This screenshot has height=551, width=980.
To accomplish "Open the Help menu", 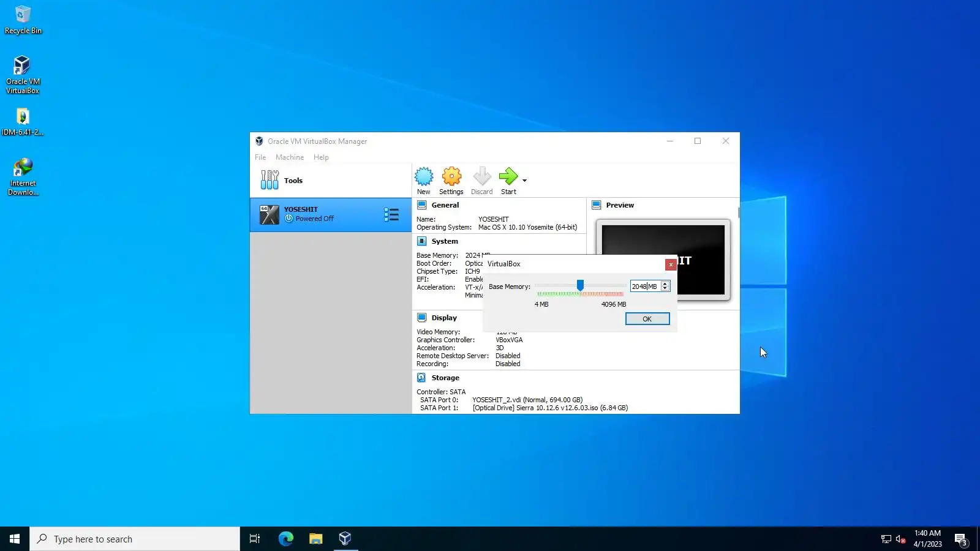I will coord(321,157).
